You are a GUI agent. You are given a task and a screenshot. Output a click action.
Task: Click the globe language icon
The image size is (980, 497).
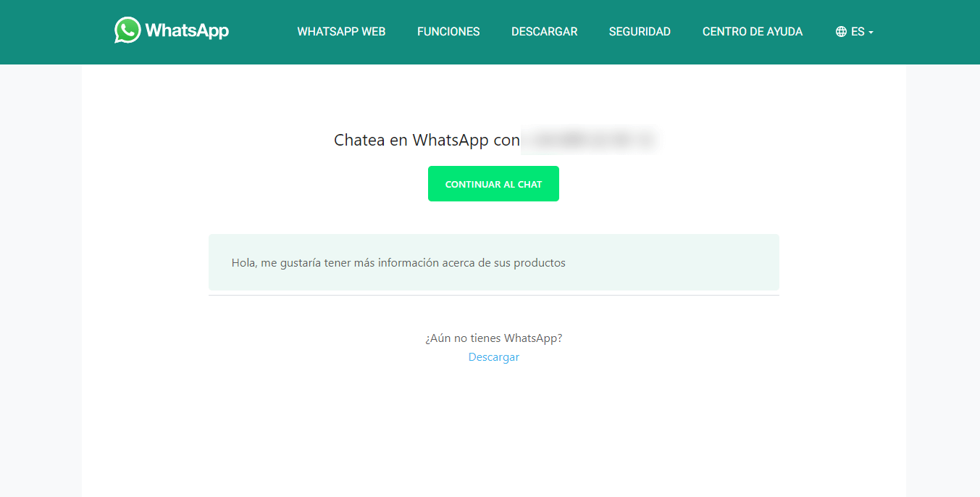[841, 32]
